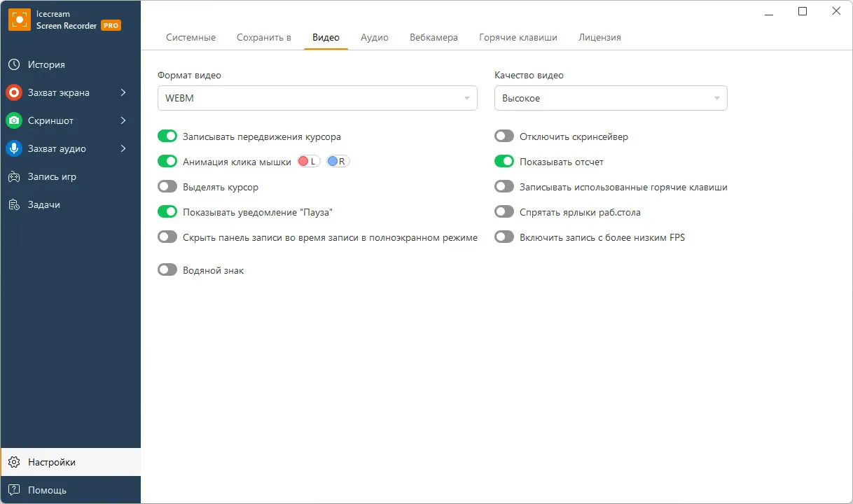Viewport: 853px width, 504px height.
Task: Click the Tasks list icon
Action: (x=14, y=204)
